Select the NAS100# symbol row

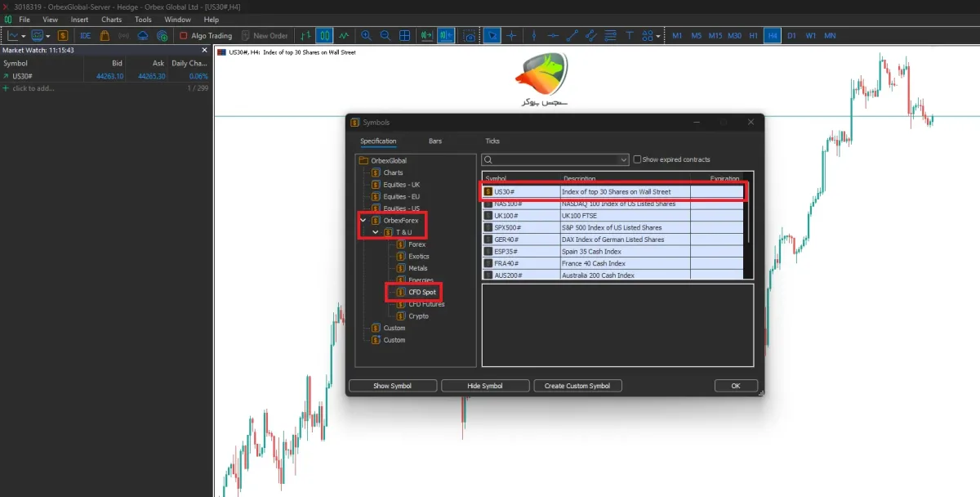pyautogui.click(x=612, y=204)
